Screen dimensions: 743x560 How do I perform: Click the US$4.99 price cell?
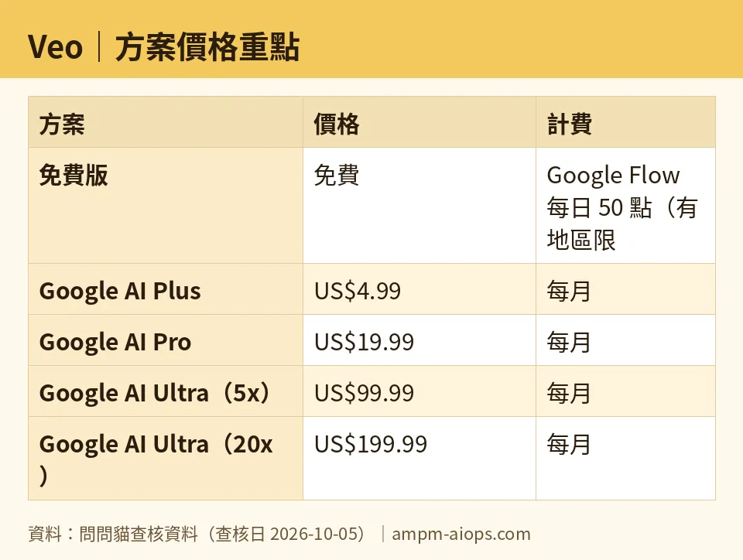[419, 289]
